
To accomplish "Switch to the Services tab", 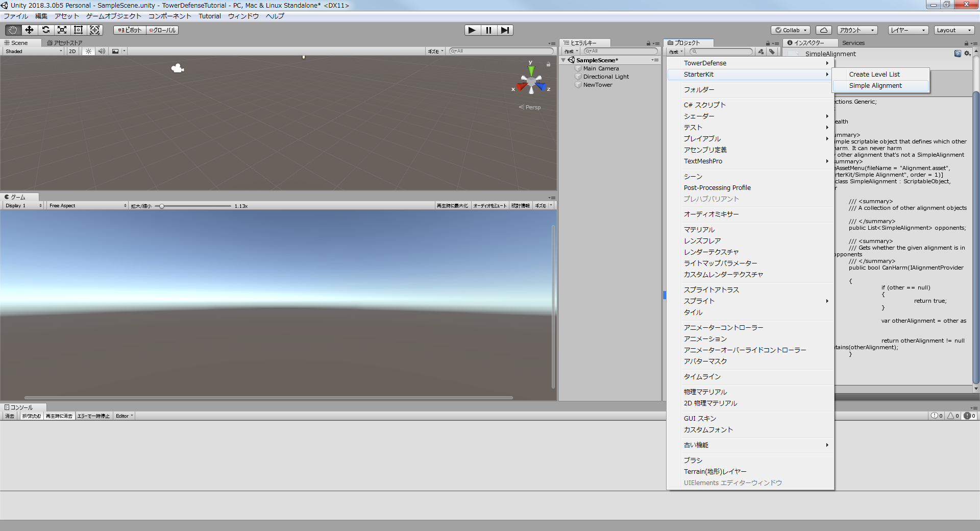I will tap(853, 43).
